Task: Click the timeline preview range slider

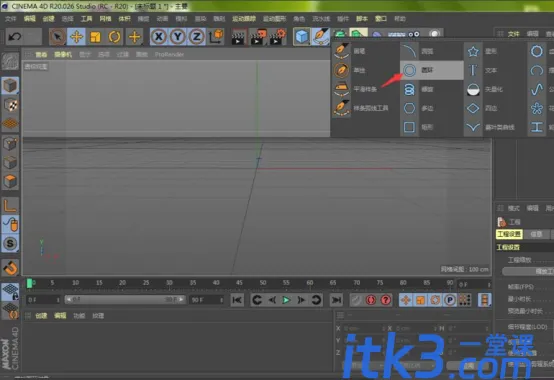Action: pyautogui.click(x=125, y=299)
